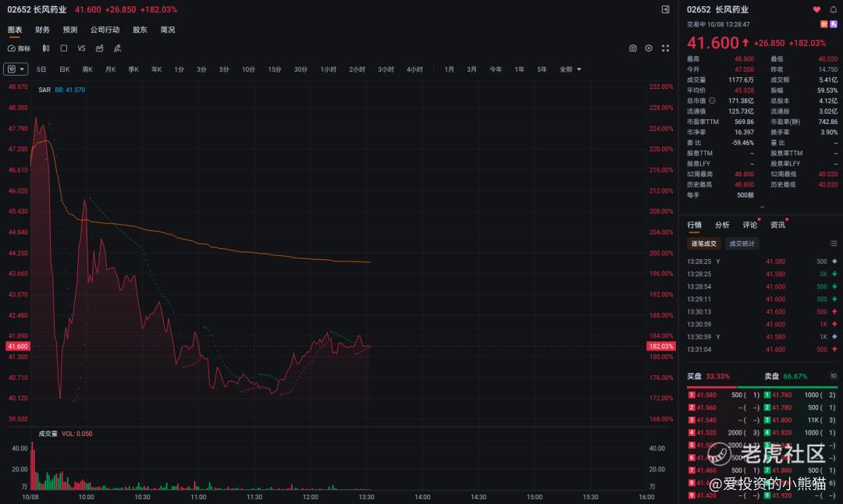Take a chart snapshot with camera icon
Viewport: 843px width, 504px height.
(633, 48)
